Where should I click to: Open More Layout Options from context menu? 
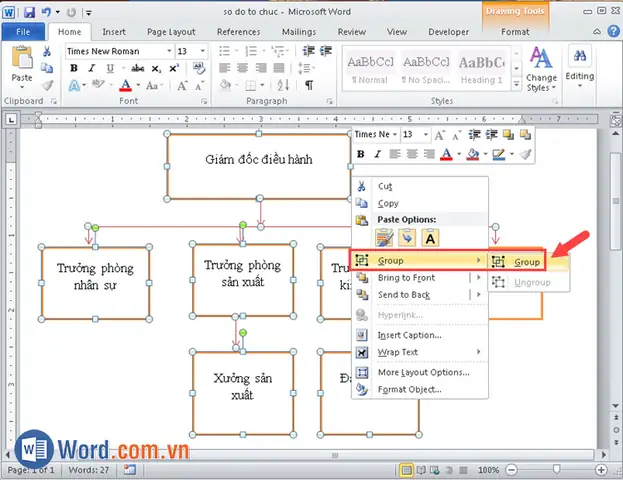420,372
